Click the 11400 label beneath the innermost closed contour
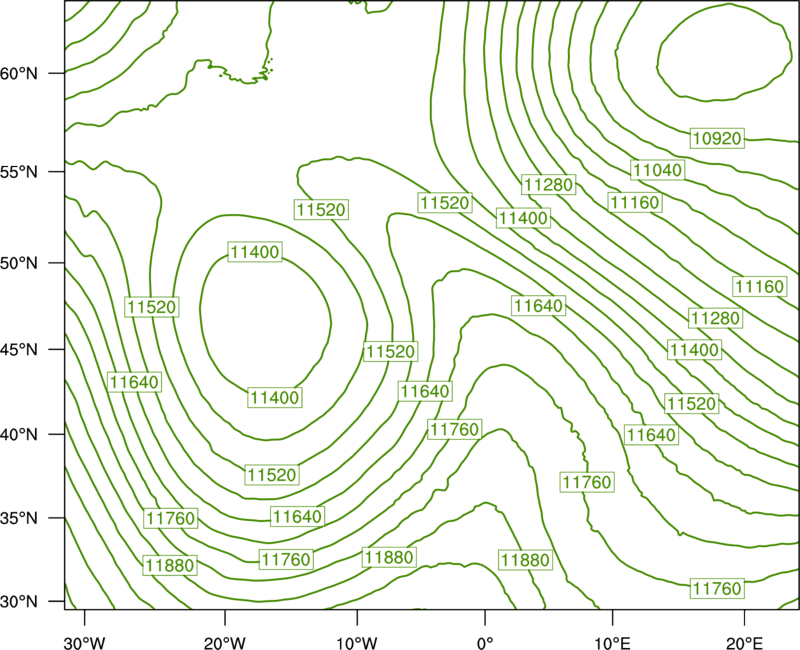Viewport: 800px width, 650px height. click(x=274, y=397)
